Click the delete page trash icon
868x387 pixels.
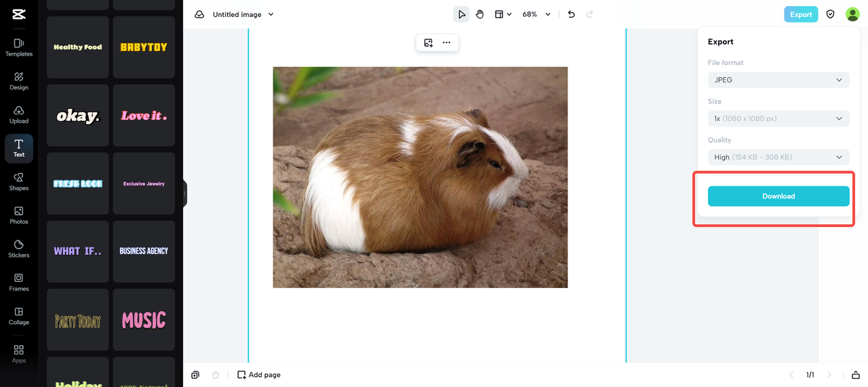click(x=216, y=375)
